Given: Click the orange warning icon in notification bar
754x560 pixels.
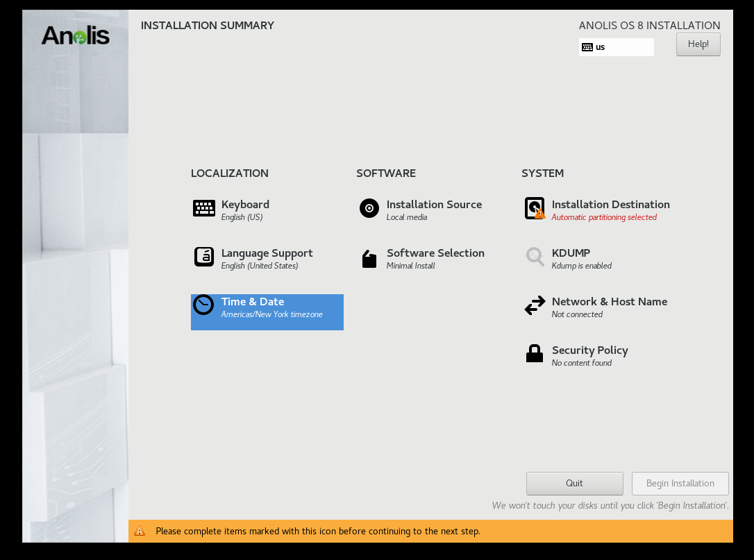Looking at the screenshot, I should click(x=140, y=531).
